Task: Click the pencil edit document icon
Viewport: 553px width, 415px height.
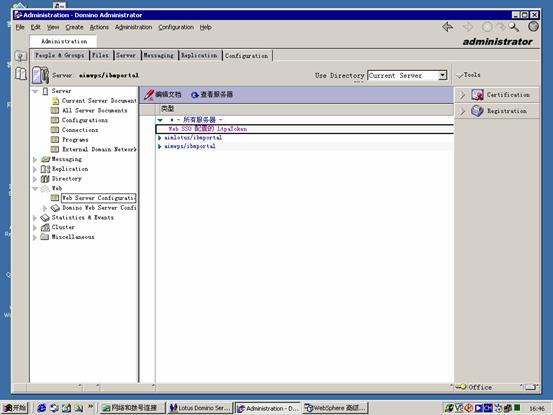Action: pos(149,94)
